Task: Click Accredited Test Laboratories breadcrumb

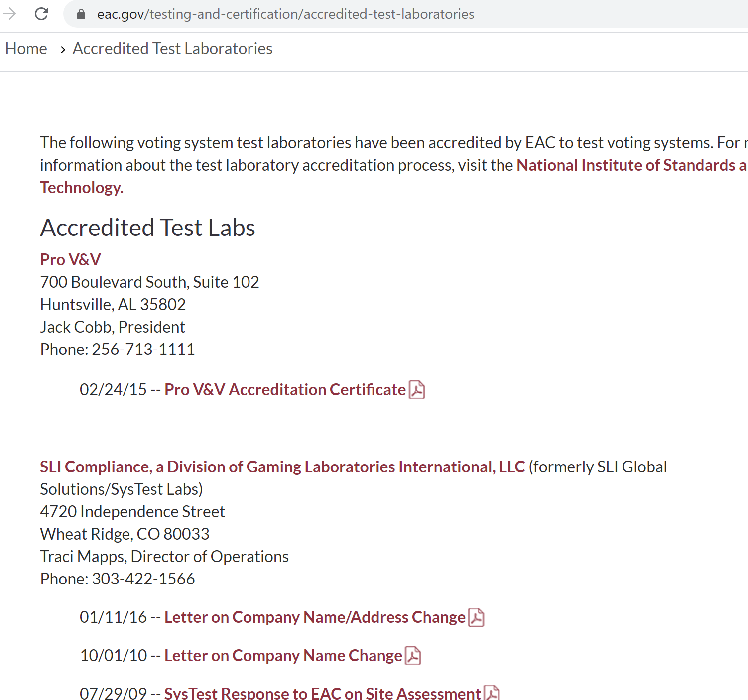Action: coord(173,49)
